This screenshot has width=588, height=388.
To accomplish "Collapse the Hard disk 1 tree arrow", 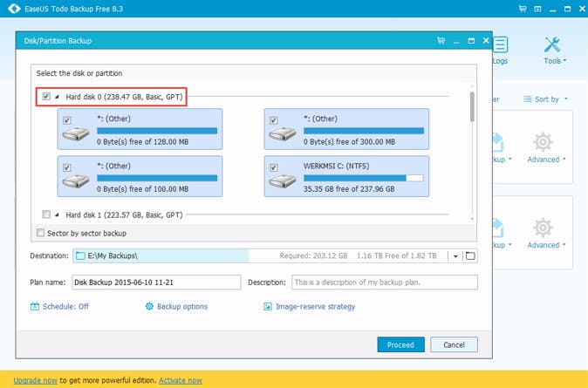I will [57, 214].
